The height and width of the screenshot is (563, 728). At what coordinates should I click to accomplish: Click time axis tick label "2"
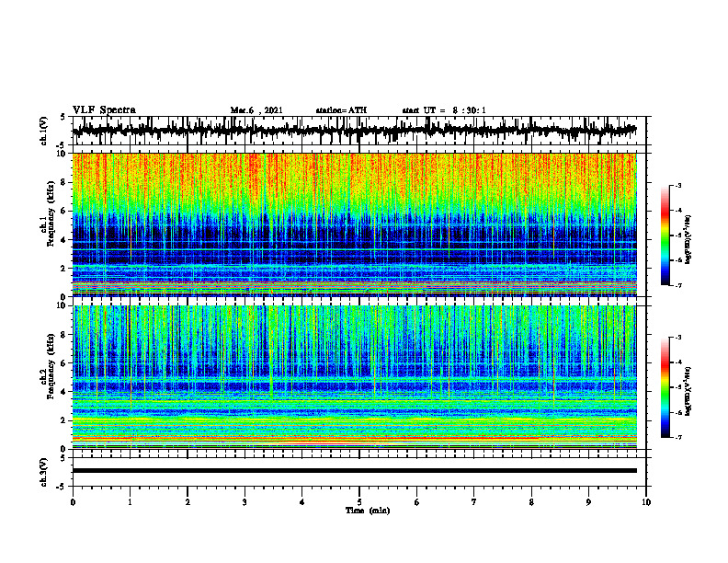(188, 502)
